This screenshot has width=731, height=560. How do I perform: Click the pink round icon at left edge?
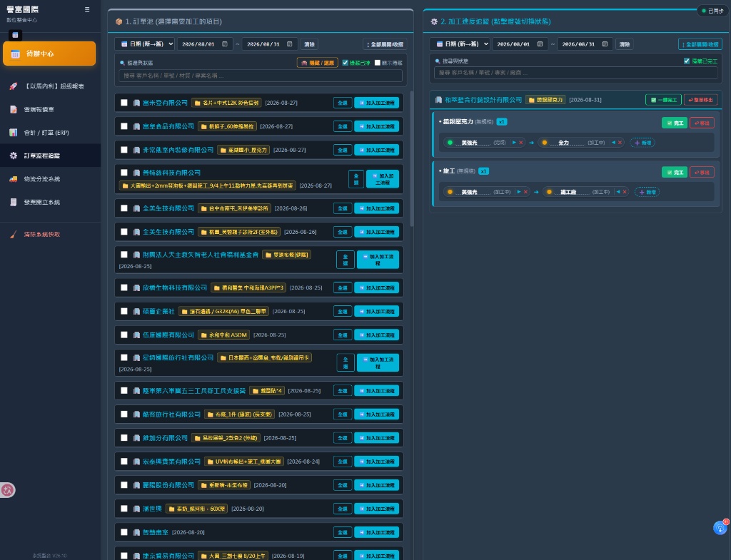pyautogui.click(x=7, y=489)
